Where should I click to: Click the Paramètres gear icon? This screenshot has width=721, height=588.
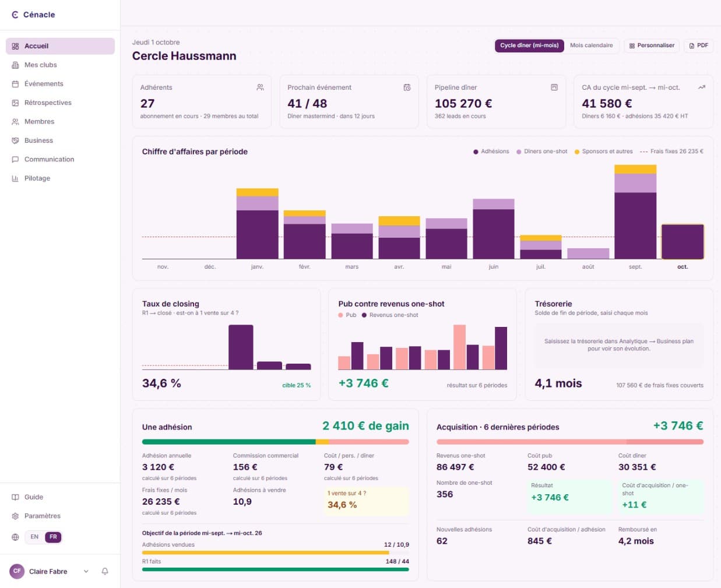(x=15, y=516)
